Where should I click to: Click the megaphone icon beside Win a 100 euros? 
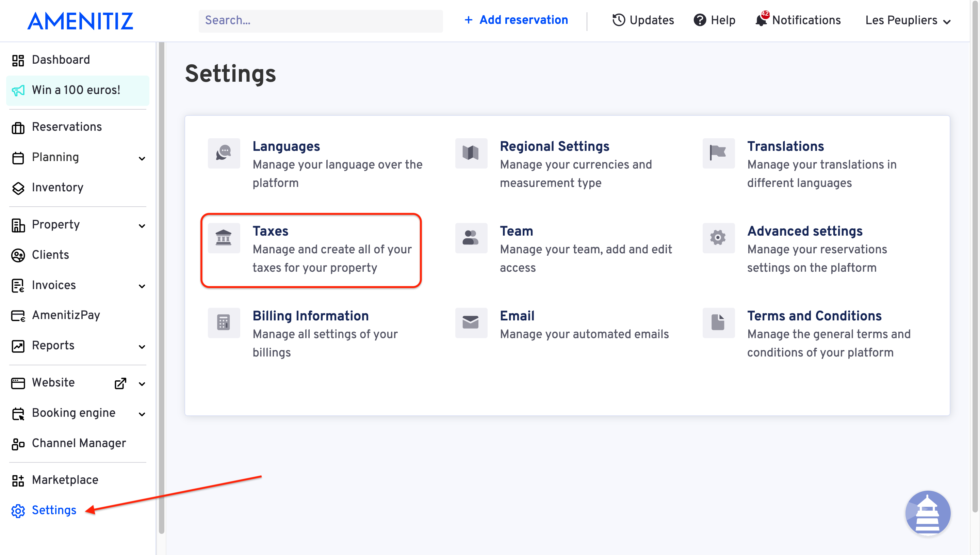tap(18, 90)
